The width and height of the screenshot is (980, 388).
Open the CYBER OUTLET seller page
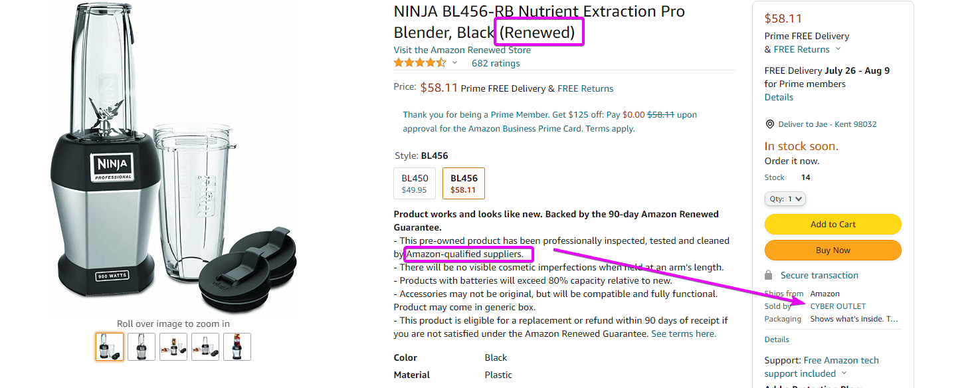click(837, 306)
